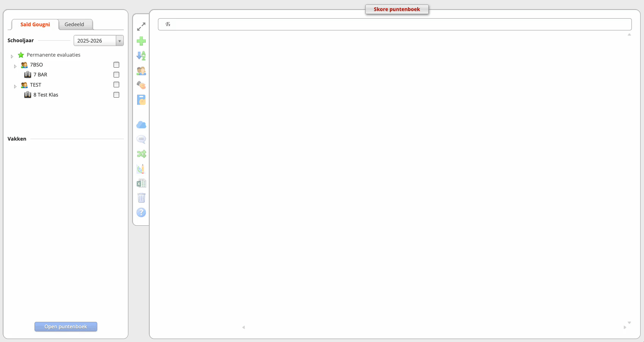644x342 pixels.
Task: Open the Schooljaar 2025-2026 dropdown
Action: tap(98, 41)
